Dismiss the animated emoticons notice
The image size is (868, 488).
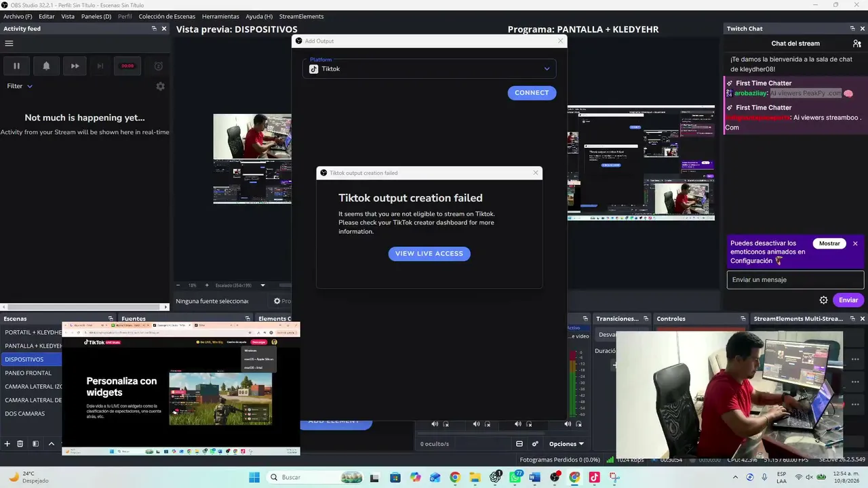[x=855, y=243]
